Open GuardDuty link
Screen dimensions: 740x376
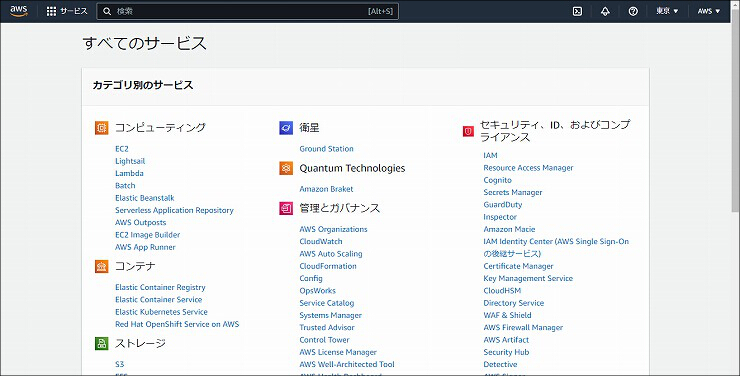(x=503, y=204)
